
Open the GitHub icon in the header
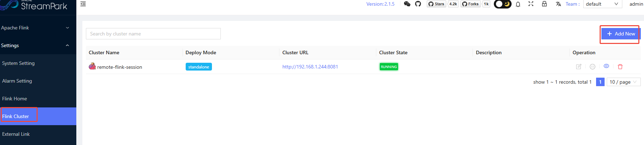tap(418, 4)
